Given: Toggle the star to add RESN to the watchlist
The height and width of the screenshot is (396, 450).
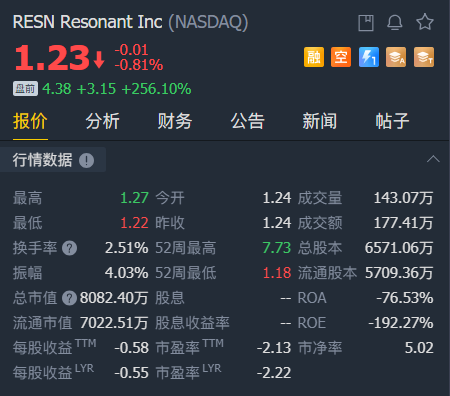Looking at the screenshot, I should (425, 22).
